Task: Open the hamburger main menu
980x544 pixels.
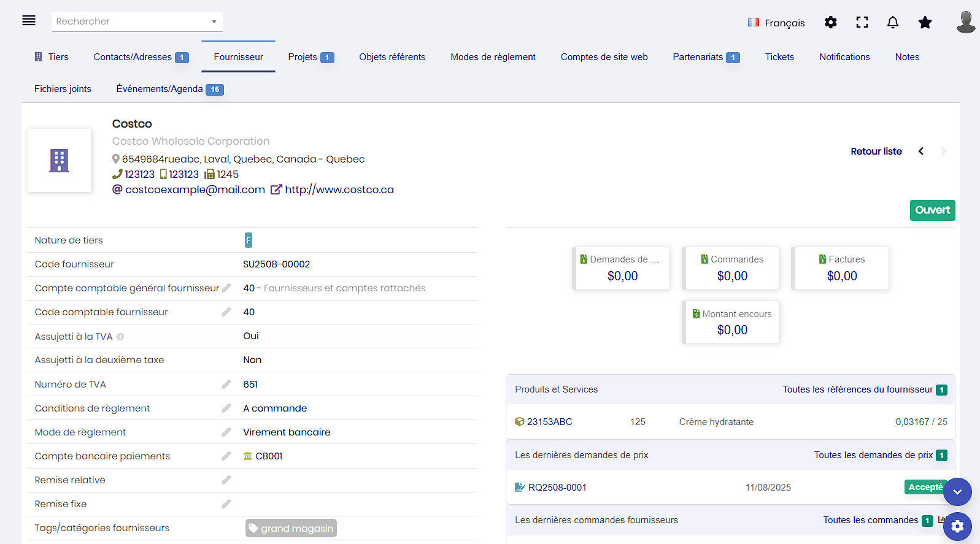Action: pos(29,21)
